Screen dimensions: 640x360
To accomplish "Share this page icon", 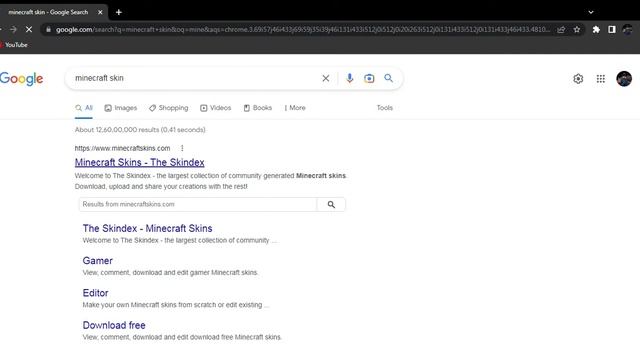I will pos(561,29).
